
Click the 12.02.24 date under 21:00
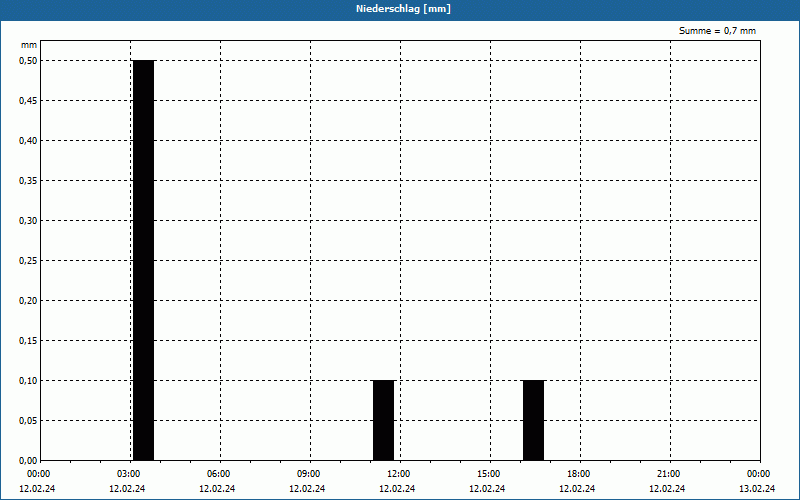[667, 488]
